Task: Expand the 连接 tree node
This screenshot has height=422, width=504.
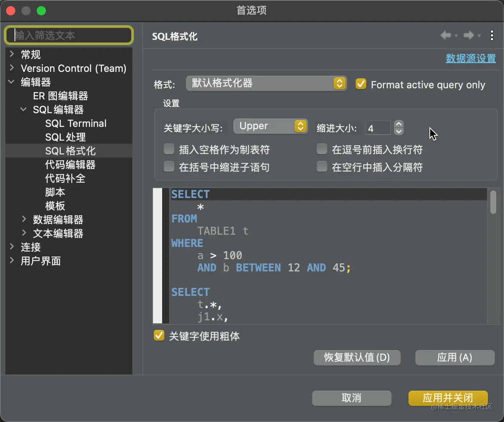Action: (x=12, y=247)
